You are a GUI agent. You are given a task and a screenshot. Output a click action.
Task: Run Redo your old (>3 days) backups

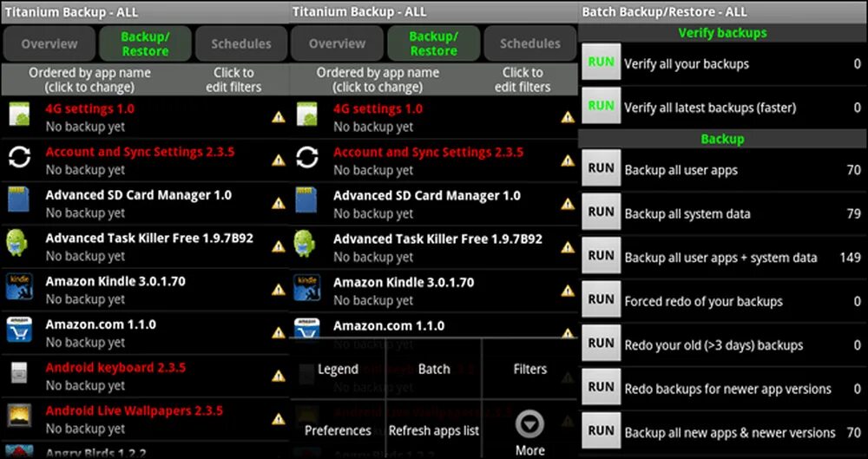[601, 343]
